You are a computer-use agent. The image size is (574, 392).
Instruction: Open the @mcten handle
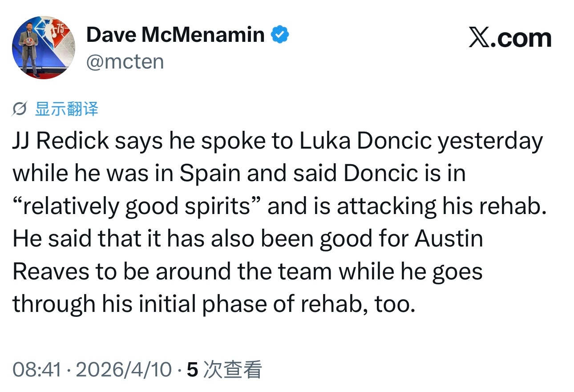click(x=125, y=62)
